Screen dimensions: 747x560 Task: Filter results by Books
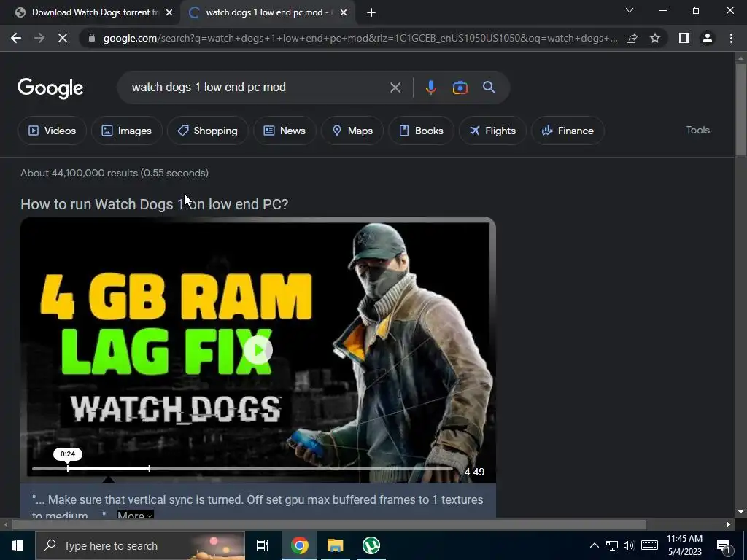pyautogui.click(x=421, y=131)
